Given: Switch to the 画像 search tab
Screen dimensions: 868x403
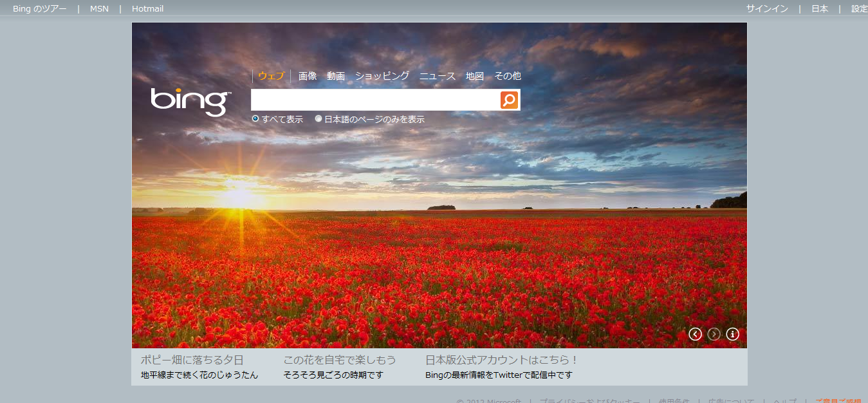Looking at the screenshot, I should (x=308, y=76).
